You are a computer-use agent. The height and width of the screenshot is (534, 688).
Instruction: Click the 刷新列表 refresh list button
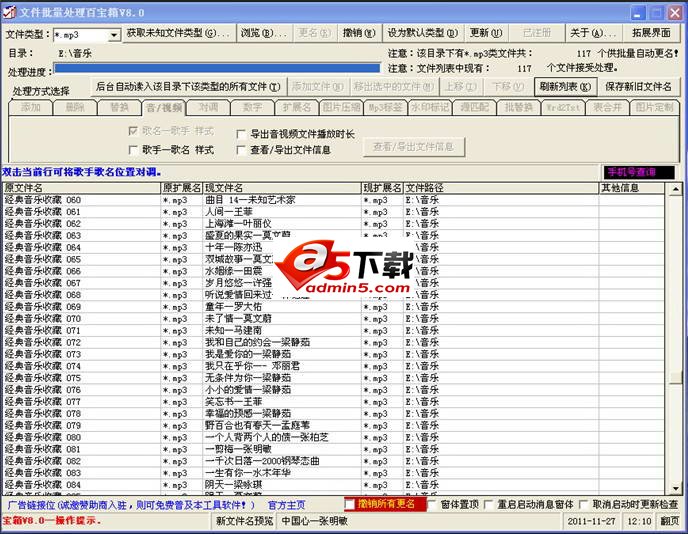[x=565, y=87]
